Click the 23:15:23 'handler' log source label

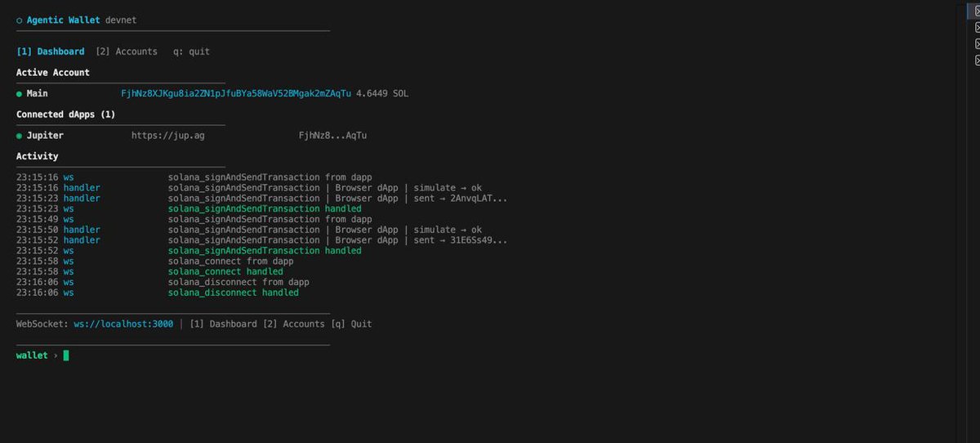point(82,199)
